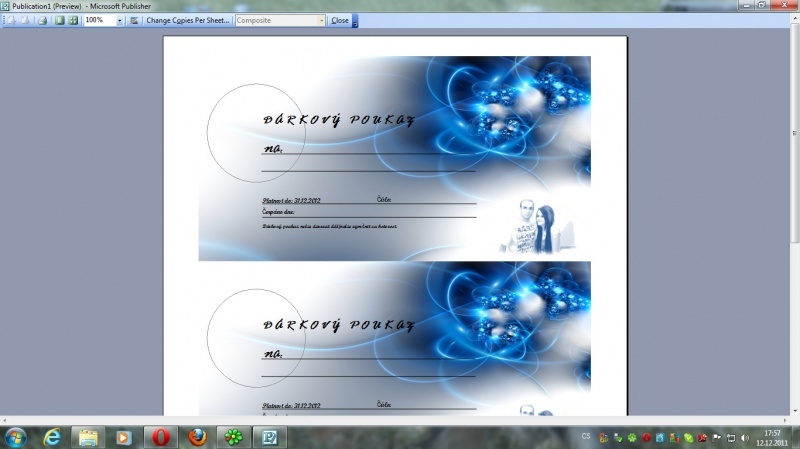Select the Publisher taskbar button

(x=268, y=437)
